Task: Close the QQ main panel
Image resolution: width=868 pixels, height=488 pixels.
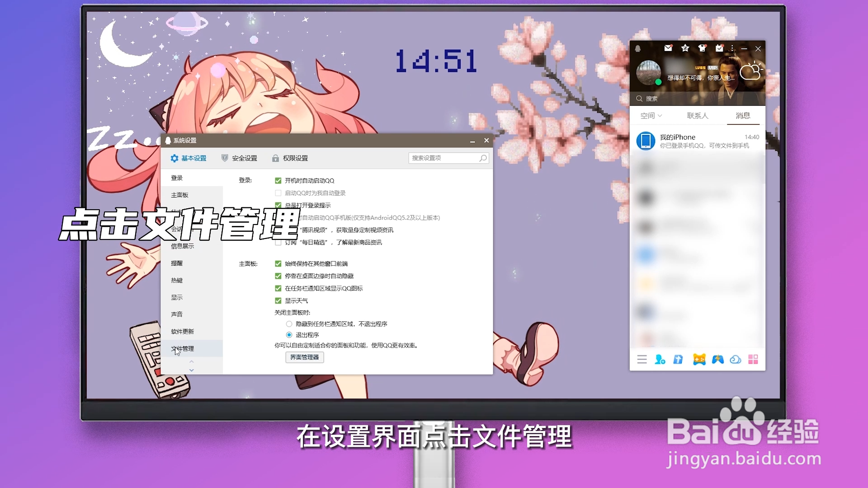Action: [758, 49]
